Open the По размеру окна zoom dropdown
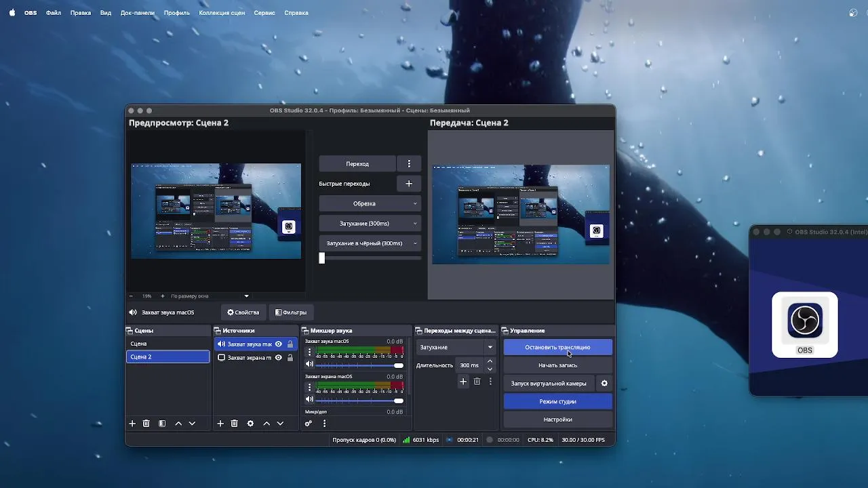The height and width of the screenshot is (488, 868). point(210,296)
